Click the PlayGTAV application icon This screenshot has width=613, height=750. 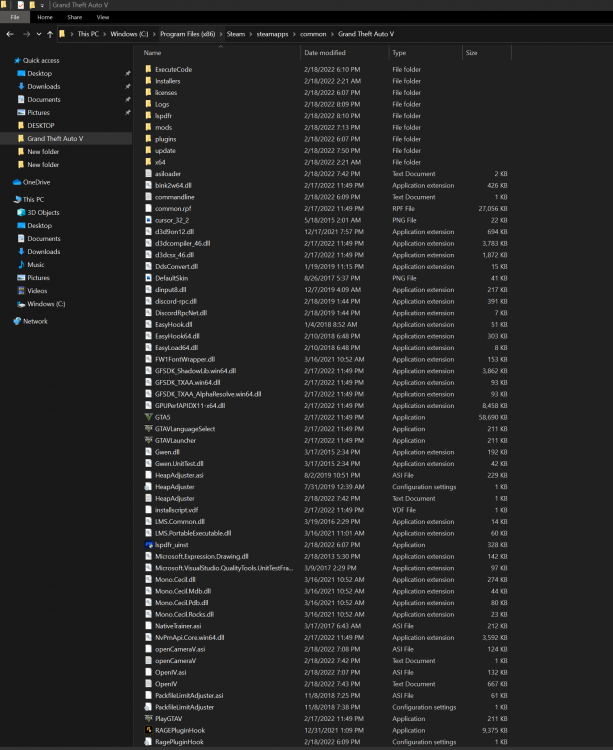[149, 718]
